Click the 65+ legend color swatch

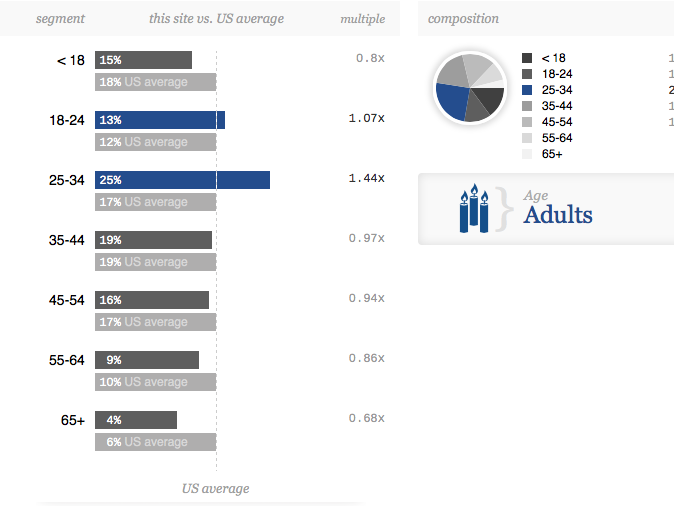coord(527,154)
